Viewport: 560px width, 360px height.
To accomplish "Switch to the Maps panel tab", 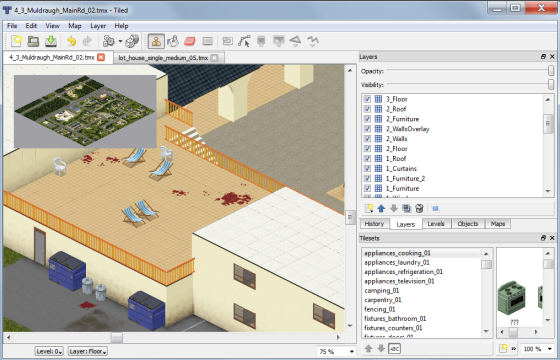I will pos(498,224).
